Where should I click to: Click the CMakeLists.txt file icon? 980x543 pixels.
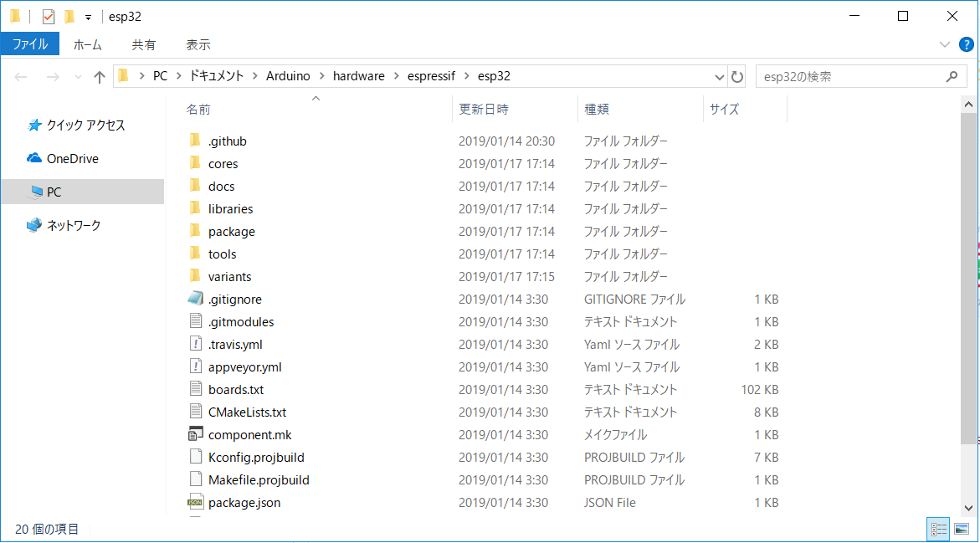[196, 411]
